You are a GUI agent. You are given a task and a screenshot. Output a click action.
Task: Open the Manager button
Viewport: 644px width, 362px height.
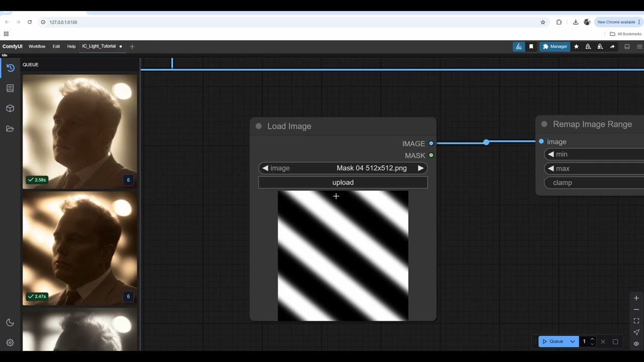(x=555, y=46)
